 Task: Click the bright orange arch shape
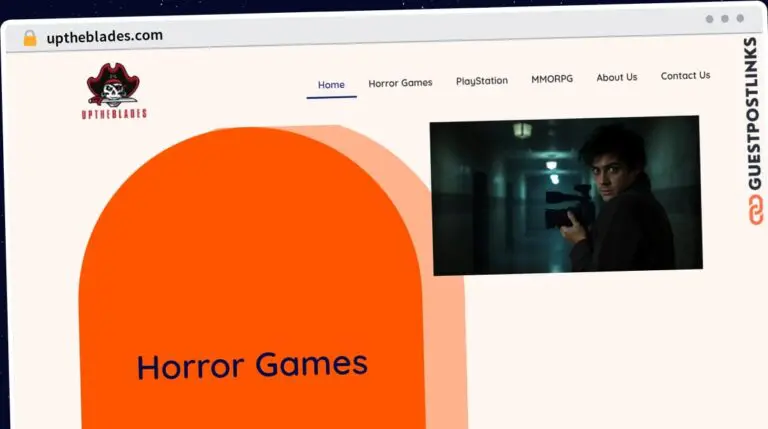click(250, 250)
